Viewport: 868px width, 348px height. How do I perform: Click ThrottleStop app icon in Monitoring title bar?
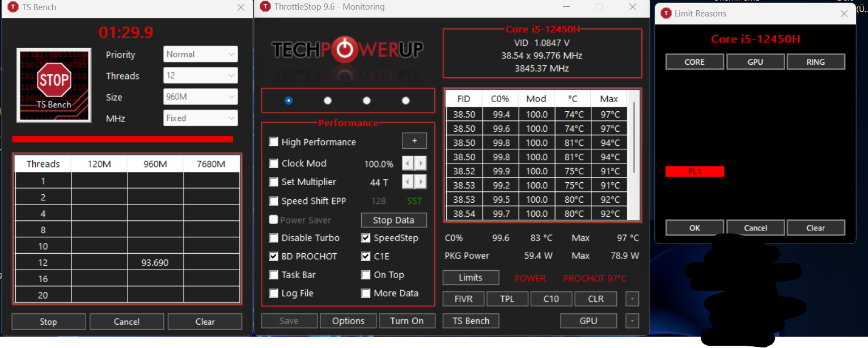tap(265, 7)
